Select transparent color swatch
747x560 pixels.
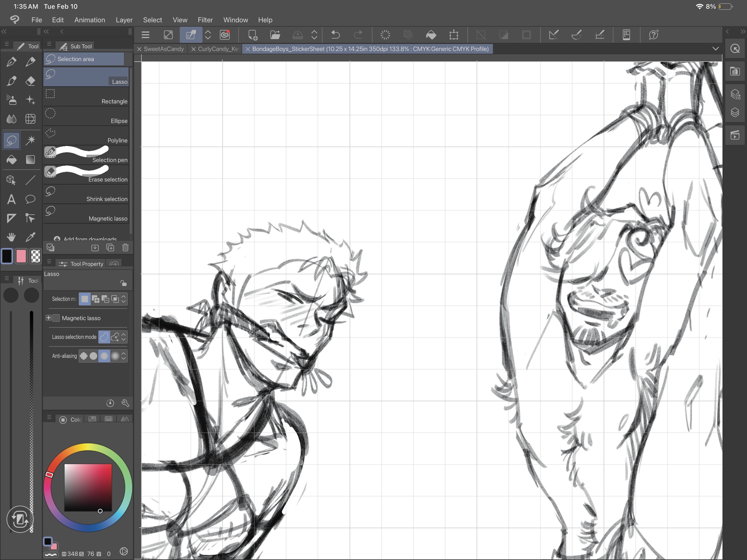point(35,256)
